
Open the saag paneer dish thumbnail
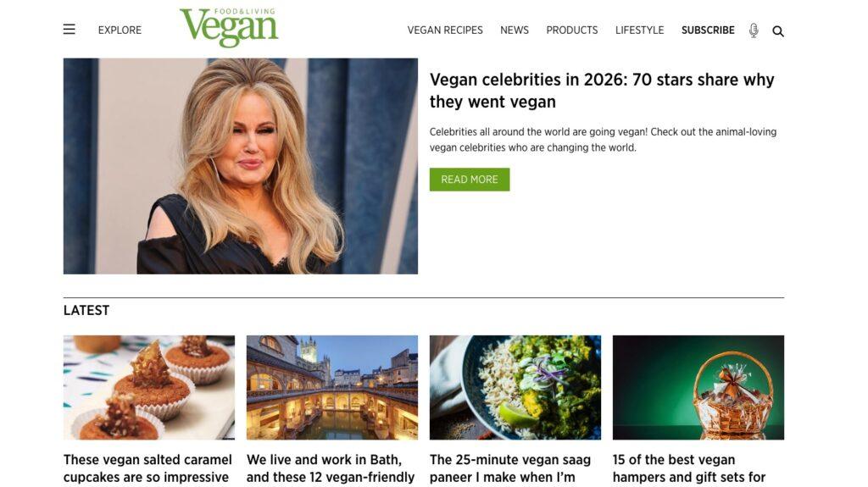pos(515,387)
